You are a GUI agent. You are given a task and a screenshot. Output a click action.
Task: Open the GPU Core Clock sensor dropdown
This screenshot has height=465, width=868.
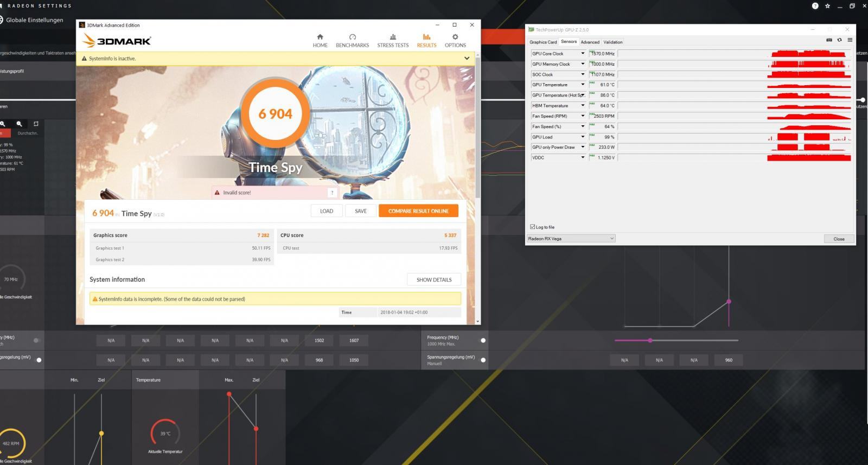583,54
